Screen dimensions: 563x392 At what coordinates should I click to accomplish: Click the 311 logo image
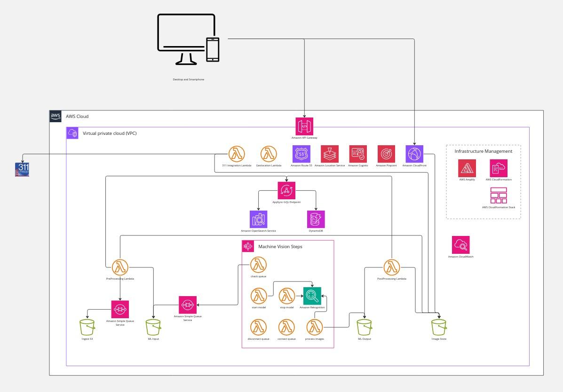click(22, 170)
